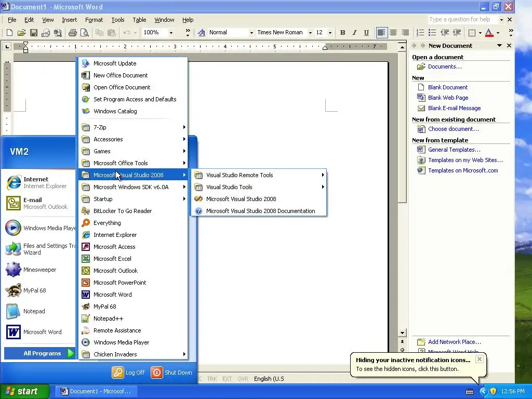Image resolution: width=532 pixels, height=399 pixels.
Task: Launch Microsoft Visual Studio 2008 from submenu
Action: coord(259,199)
